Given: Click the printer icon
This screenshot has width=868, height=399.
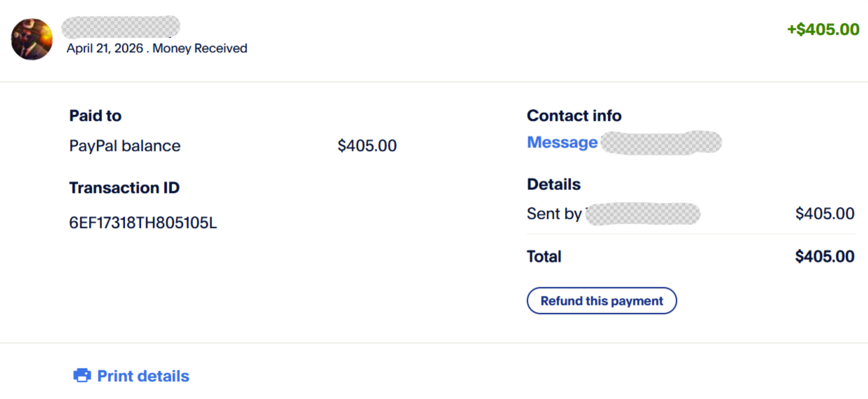Looking at the screenshot, I should [82, 375].
